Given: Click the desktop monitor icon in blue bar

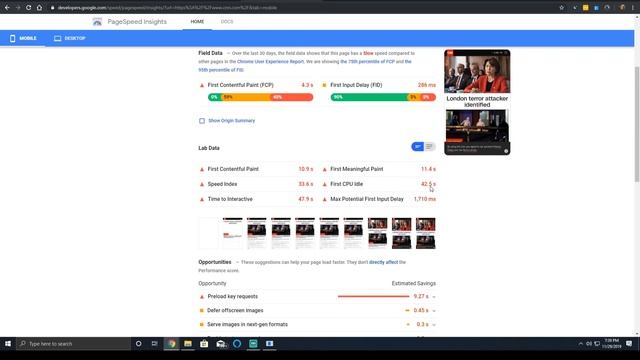Looking at the screenshot, I should (x=58, y=38).
